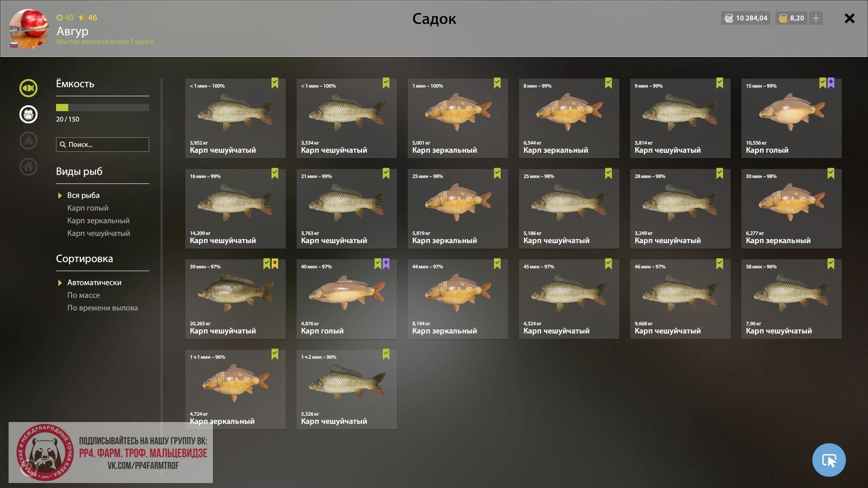Select the cooler basket sidebar icon

(x=28, y=114)
